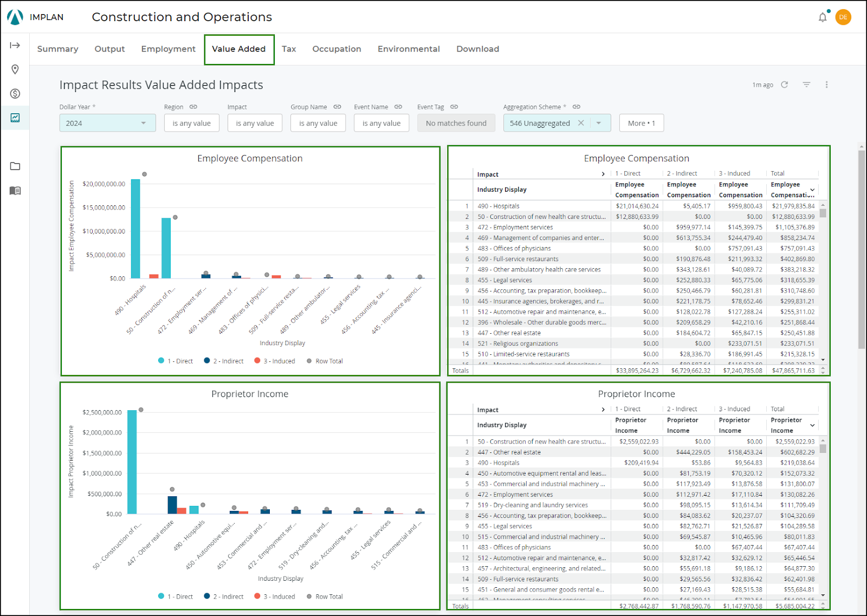Toggle 1 - Direct legend in Proprietor Income chart
Screen dimensions: 867x616
(176, 596)
